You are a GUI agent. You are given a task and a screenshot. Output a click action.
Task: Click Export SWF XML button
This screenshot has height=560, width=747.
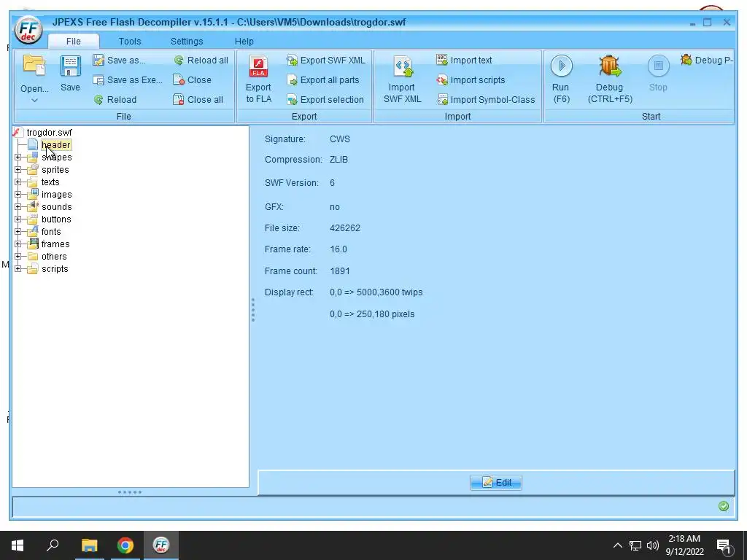click(x=326, y=60)
